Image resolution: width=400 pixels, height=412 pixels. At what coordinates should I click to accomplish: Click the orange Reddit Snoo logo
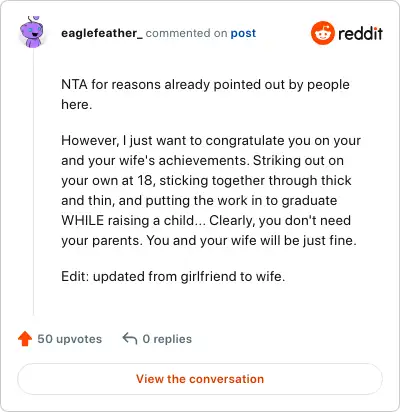(x=323, y=33)
